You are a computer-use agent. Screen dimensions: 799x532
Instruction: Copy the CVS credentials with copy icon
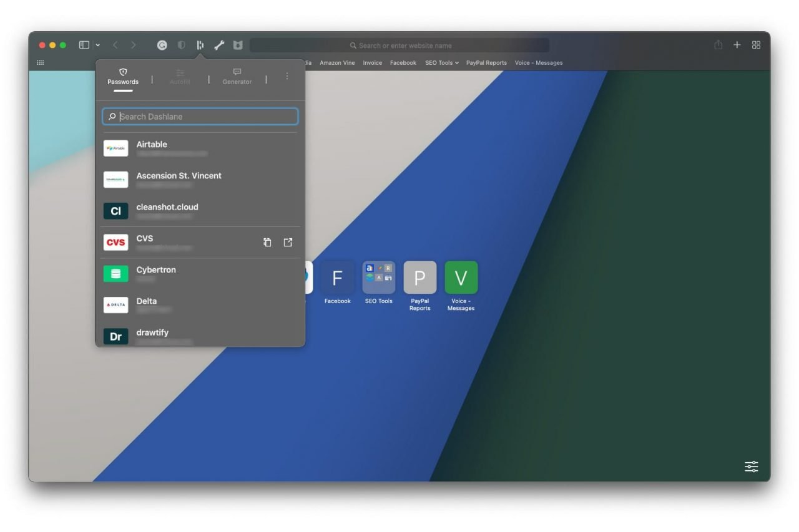pyautogui.click(x=267, y=243)
